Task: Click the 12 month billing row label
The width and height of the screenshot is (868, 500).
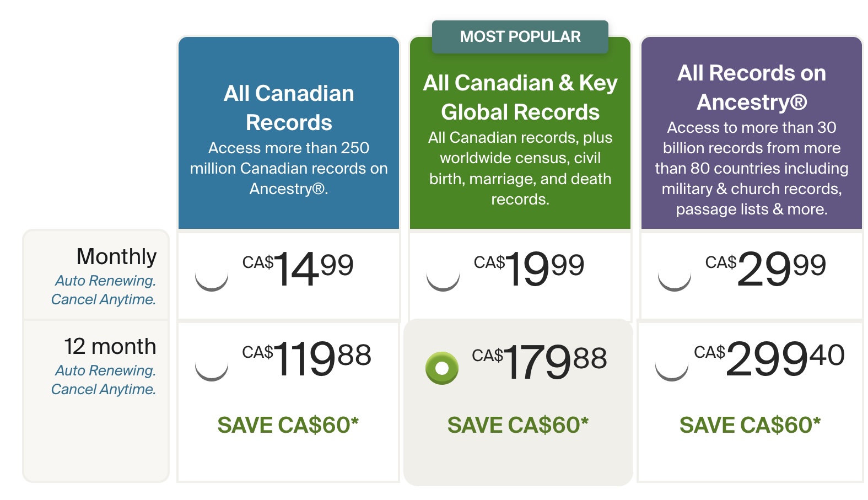Action: 110,346
